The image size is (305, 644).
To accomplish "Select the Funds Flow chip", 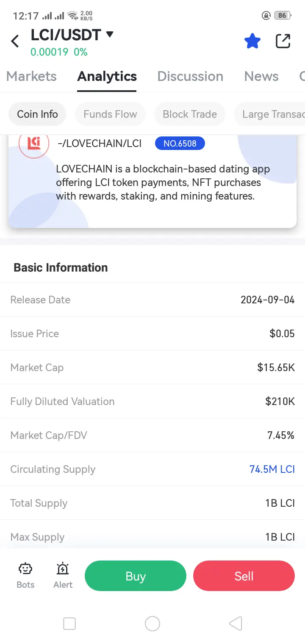I will [110, 114].
